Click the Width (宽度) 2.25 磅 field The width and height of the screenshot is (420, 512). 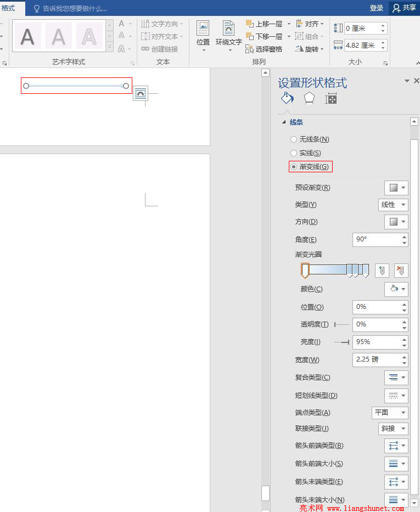[x=377, y=359]
